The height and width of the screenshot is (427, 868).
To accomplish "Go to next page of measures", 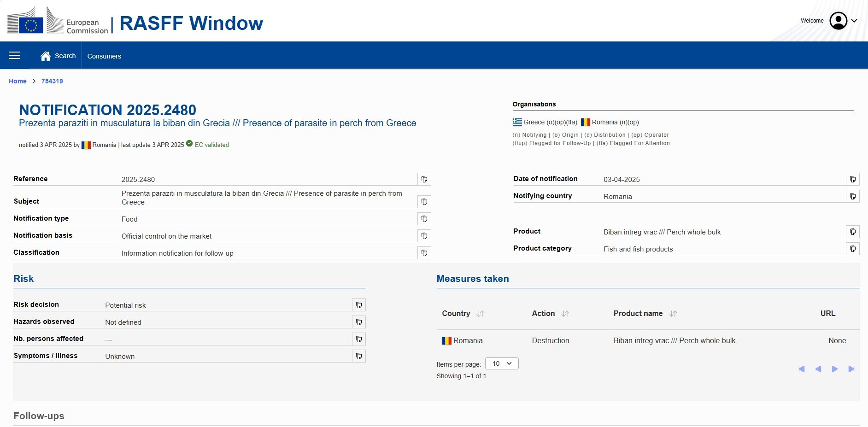I will (x=834, y=369).
